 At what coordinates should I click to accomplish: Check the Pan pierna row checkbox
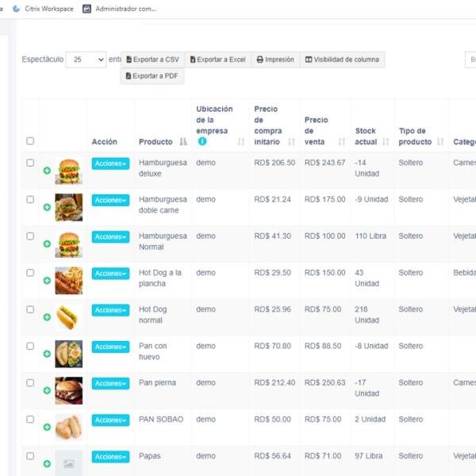coord(30,383)
